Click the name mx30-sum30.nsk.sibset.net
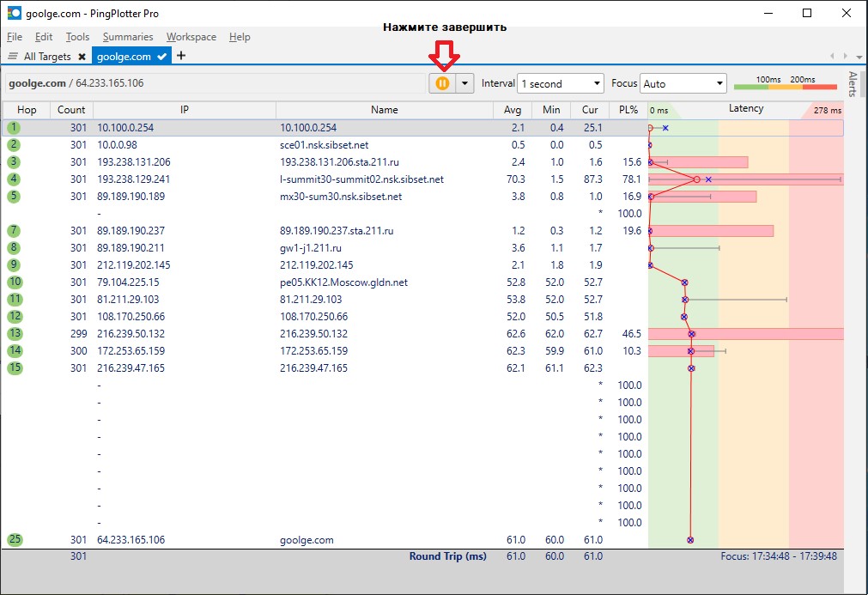 341,197
